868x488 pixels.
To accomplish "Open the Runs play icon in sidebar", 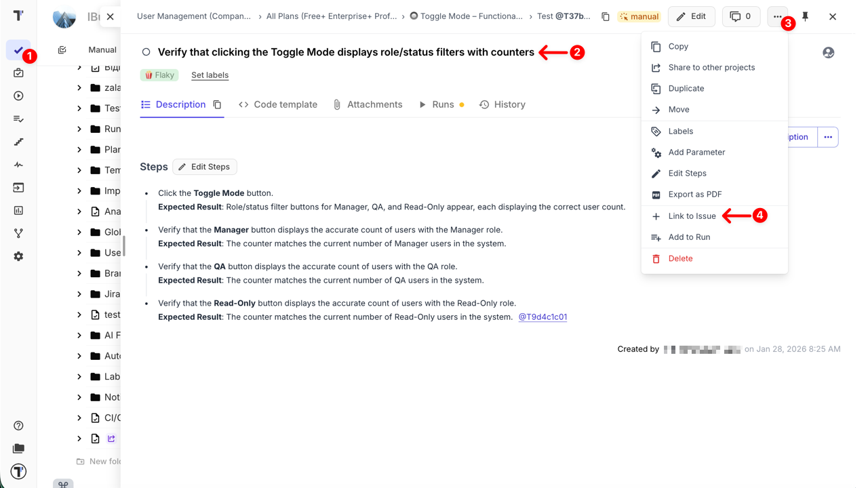I will coord(18,96).
